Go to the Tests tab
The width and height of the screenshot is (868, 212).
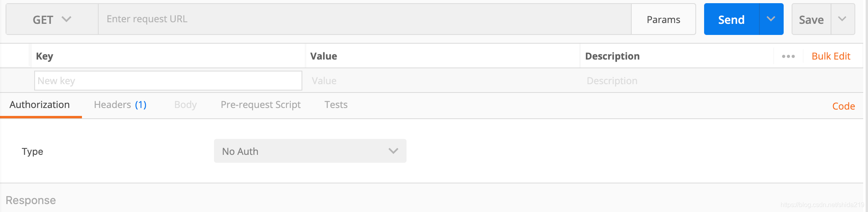336,105
